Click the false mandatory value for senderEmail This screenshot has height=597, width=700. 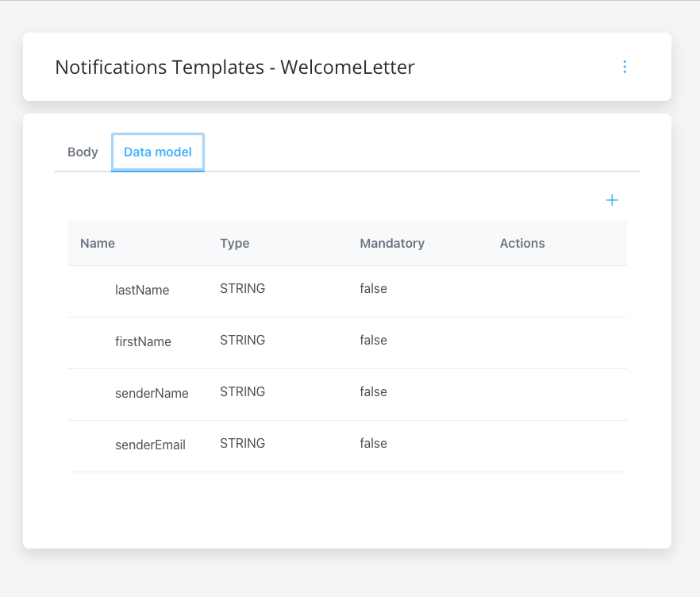[x=373, y=444]
